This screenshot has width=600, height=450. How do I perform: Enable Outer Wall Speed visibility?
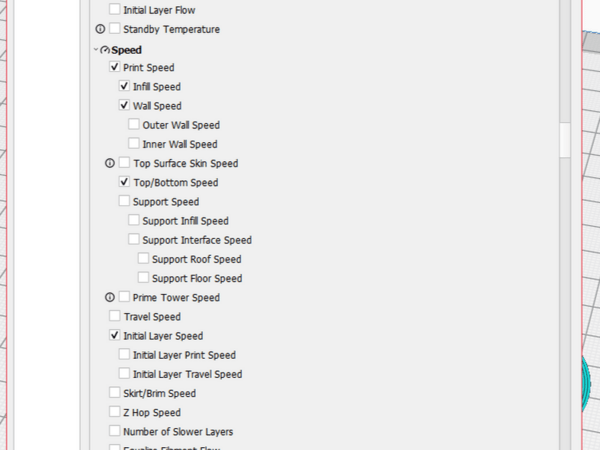coord(134,125)
